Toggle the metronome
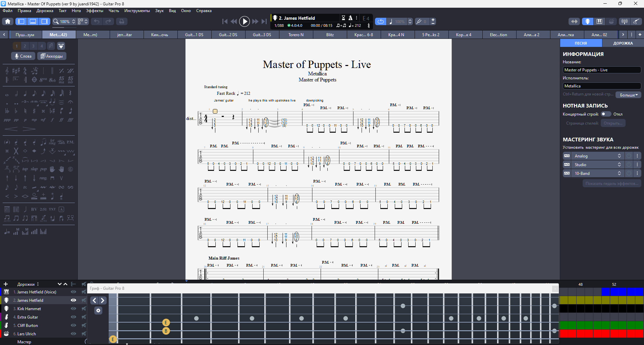The width and height of the screenshot is (644, 345). (x=350, y=18)
